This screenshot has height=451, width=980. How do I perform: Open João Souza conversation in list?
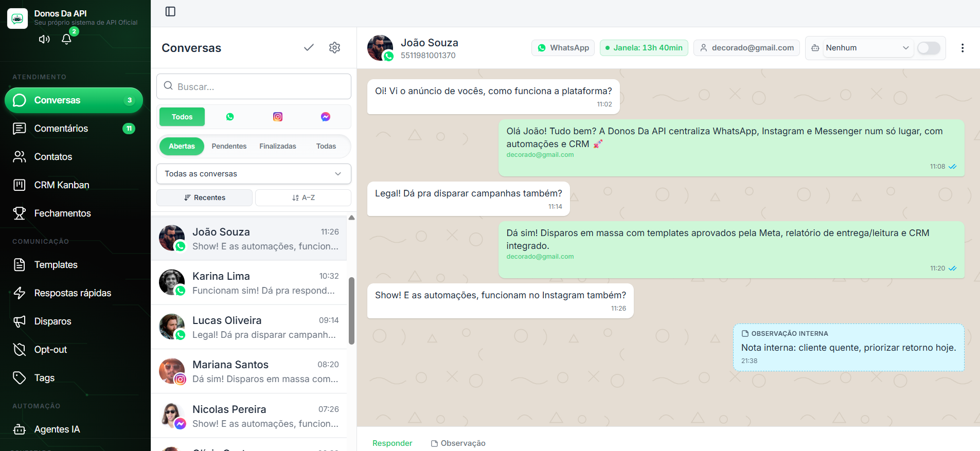(249, 239)
